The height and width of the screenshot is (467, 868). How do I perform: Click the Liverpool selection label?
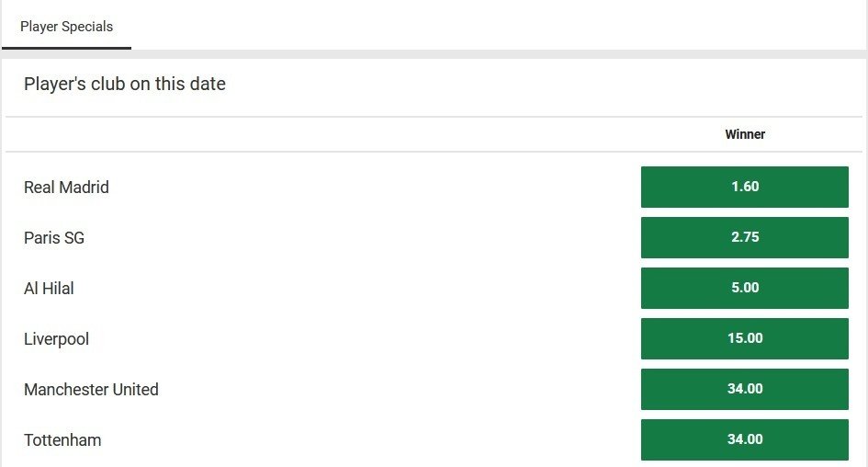point(56,339)
